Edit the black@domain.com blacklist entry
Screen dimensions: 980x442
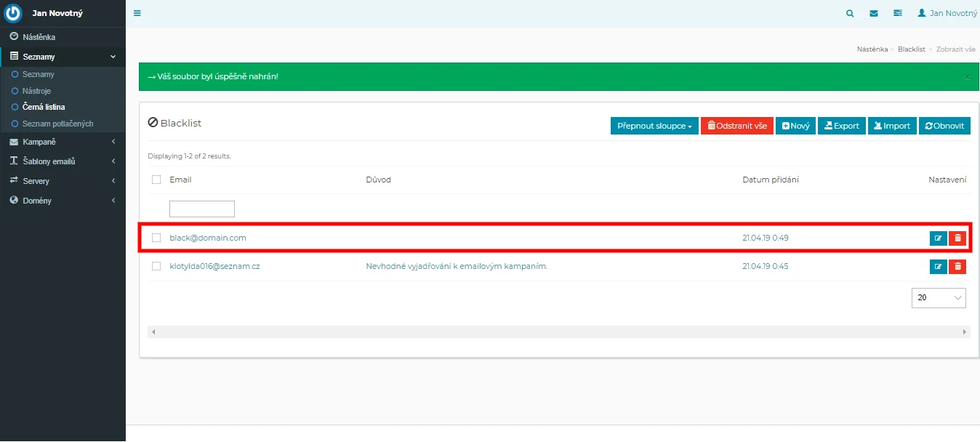[938, 238]
